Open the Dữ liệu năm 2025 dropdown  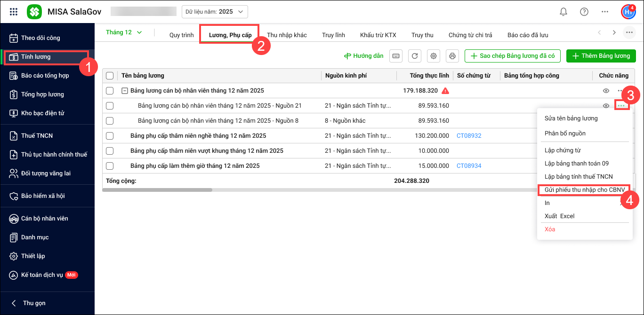215,12
